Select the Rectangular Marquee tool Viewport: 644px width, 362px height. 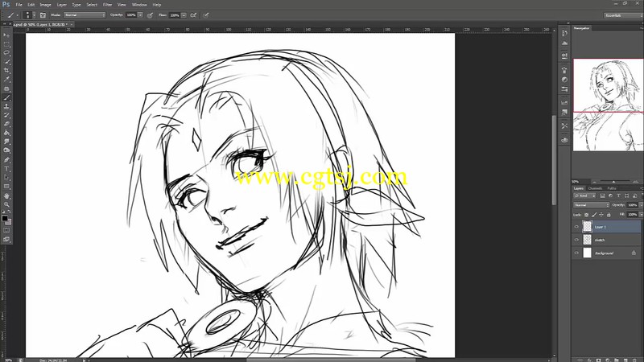point(6,44)
